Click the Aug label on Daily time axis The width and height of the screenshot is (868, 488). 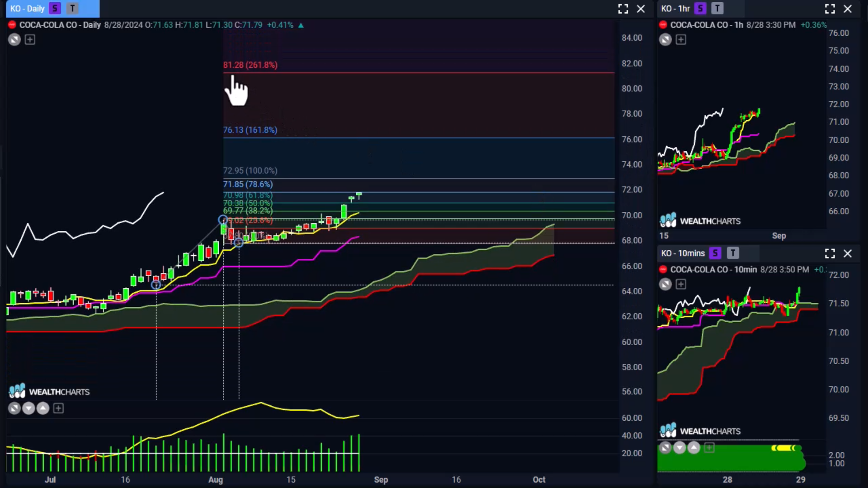(x=216, y=480)
